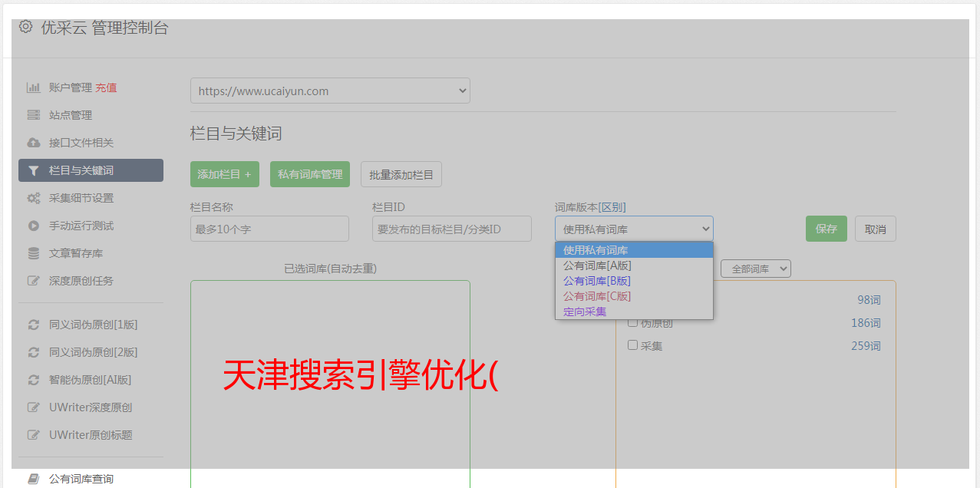Open 站点管理 via its server icon
Screen dimensions: 980x488
(x=33, y=115)
